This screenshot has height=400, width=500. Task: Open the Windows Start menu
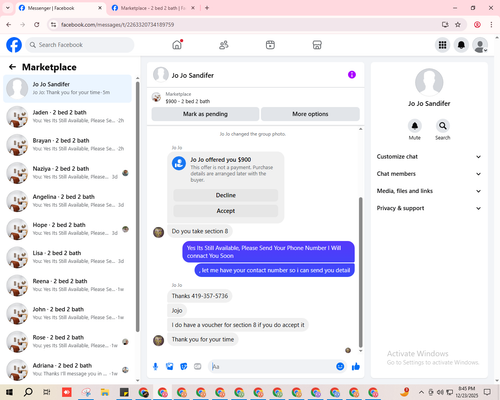coord(9,392)
